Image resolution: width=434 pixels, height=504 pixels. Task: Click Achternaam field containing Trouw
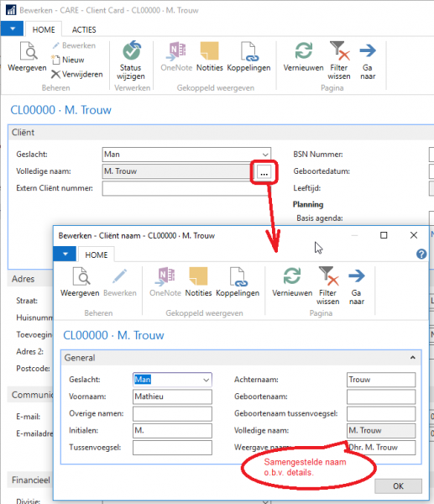[381, 380]
